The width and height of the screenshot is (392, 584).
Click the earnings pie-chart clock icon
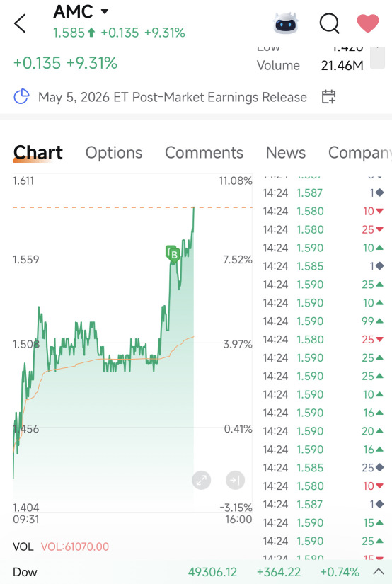pos(21,97)
